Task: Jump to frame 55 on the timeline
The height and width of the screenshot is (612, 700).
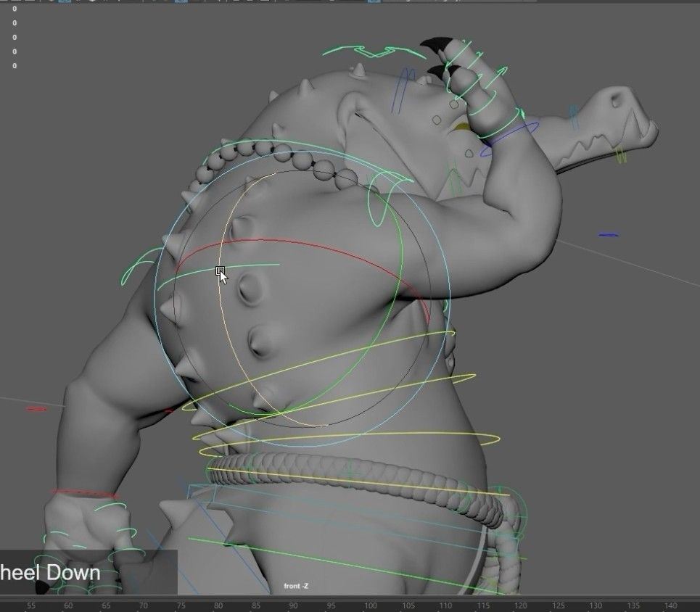Action: (x=30, y=605)
